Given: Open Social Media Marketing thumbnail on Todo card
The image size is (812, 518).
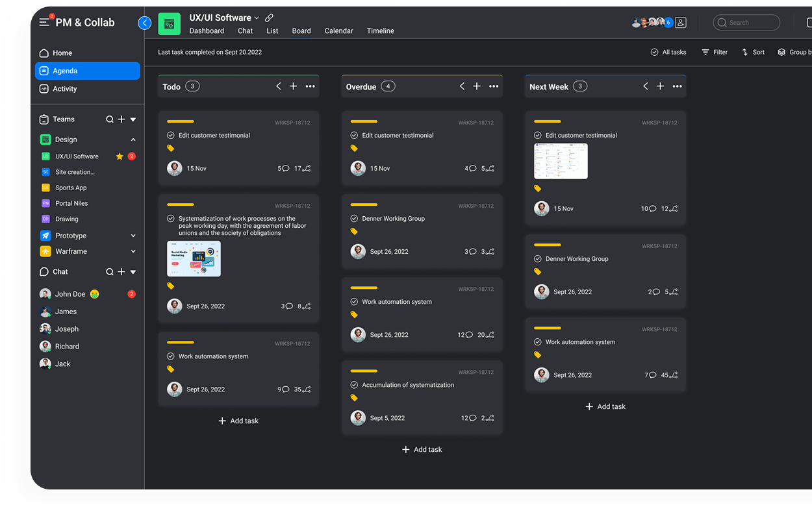Looking at the screenshot, I should [x=194, y=259].
